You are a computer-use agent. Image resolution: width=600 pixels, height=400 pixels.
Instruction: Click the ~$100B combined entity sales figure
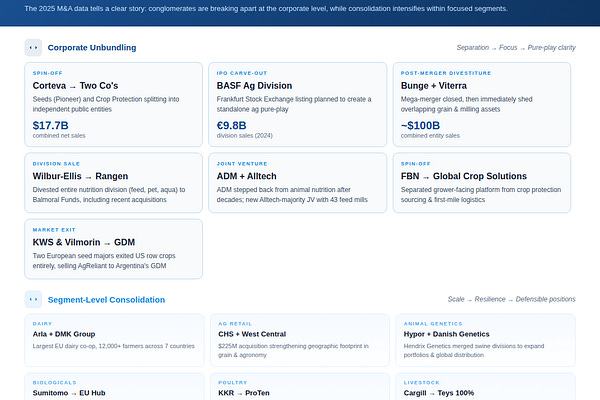click(420, 126)
